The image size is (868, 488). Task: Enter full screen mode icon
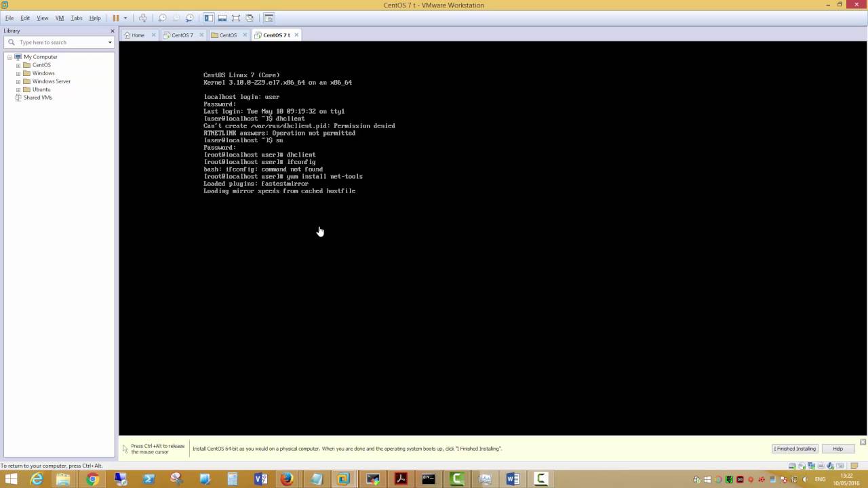[236, 18]
